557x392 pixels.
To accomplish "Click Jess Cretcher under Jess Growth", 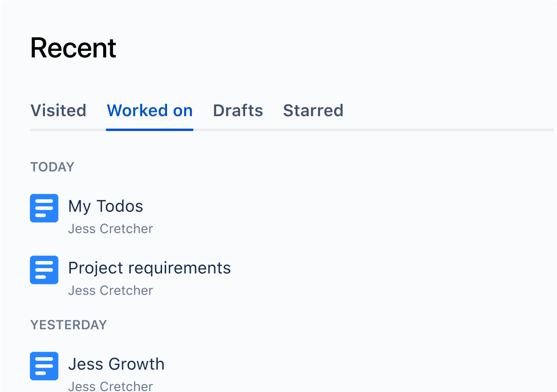I will pyautogui.click(x=110, y=386).
